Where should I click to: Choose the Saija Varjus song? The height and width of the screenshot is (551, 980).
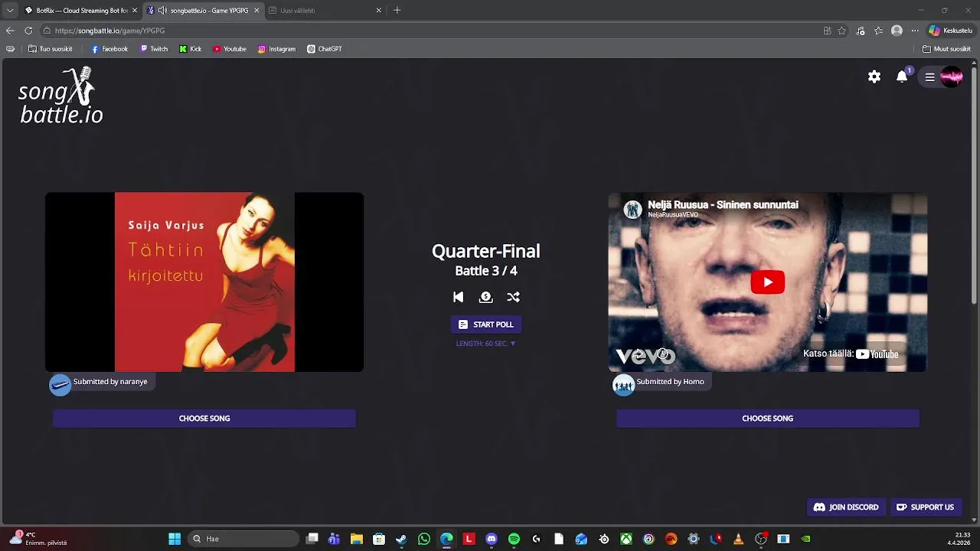click(x=204, y=419)
